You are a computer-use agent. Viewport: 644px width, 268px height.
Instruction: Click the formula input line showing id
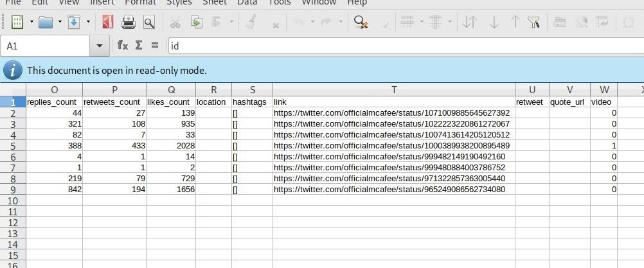pyautogui.click(x=406, y=46)
